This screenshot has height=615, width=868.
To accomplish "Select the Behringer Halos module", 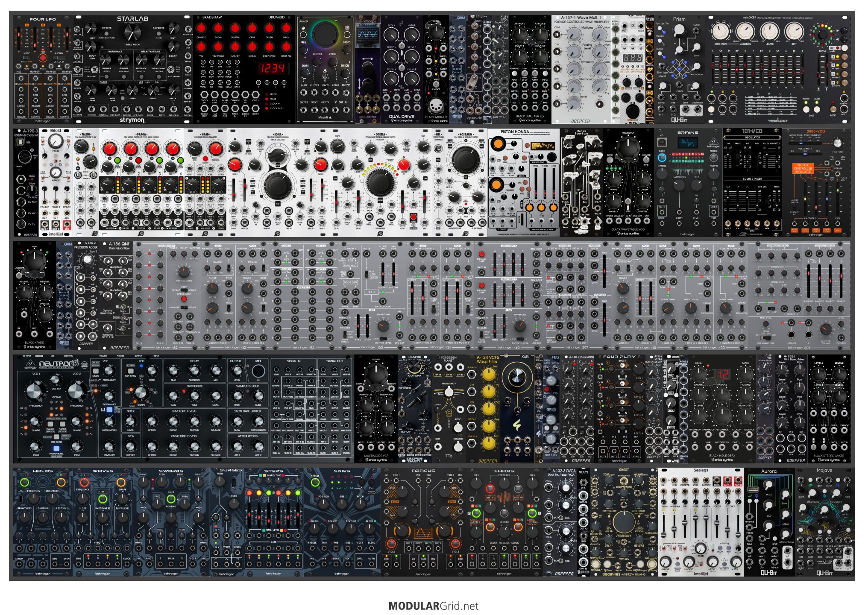I will click(43, 522).
